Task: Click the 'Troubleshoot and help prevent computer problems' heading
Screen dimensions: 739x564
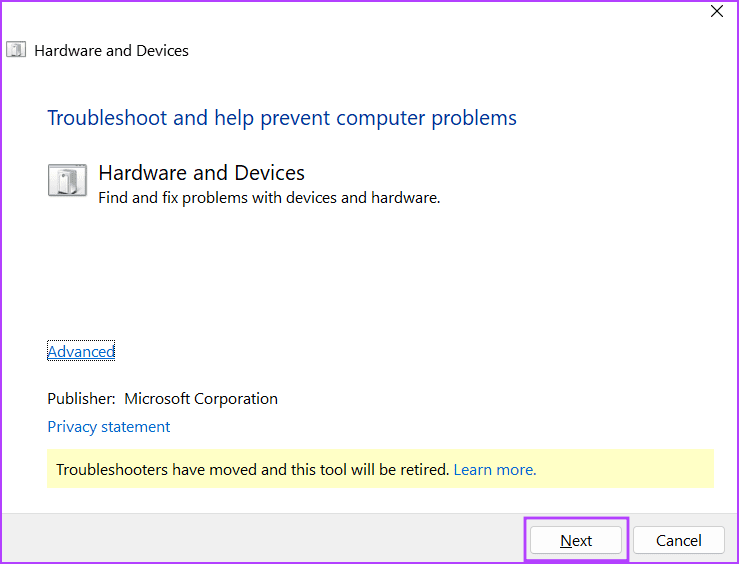Action: pos(282,118)
